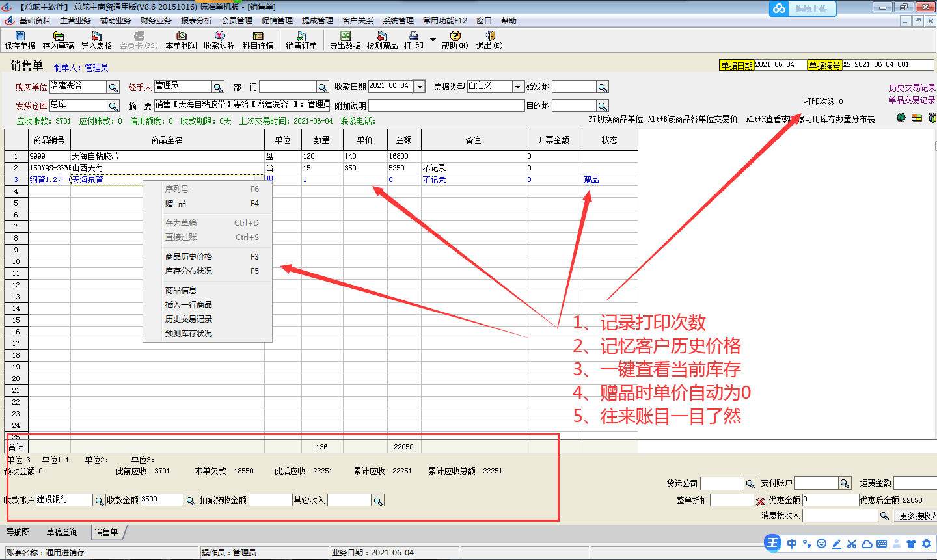
Task: Export data using the 导出数据 icon
Action: pyautogui.click(x=344, y=40)
